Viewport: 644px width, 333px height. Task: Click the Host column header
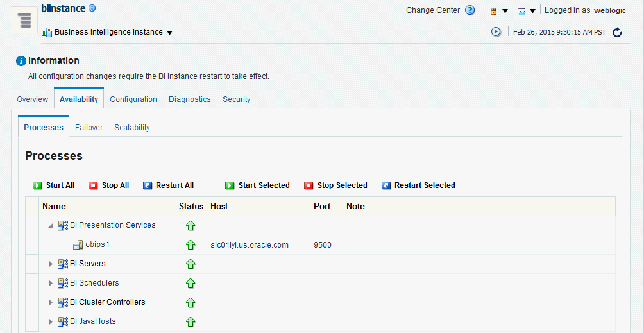click(258, 207)
